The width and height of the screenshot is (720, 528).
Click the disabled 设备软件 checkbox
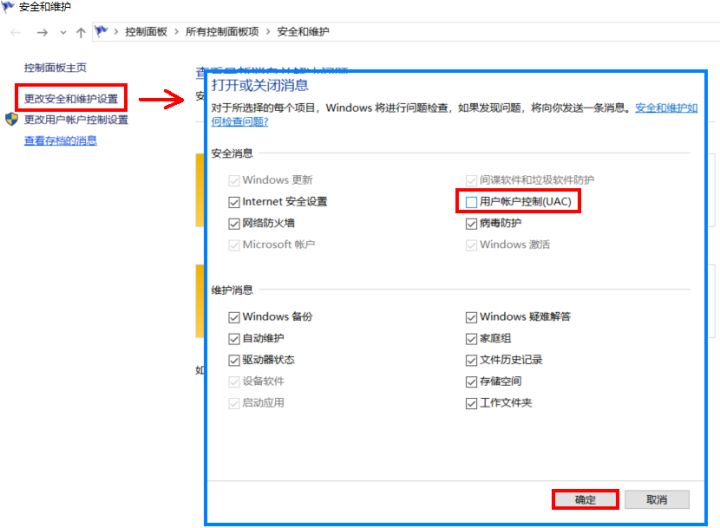click(x=234, y=382)
